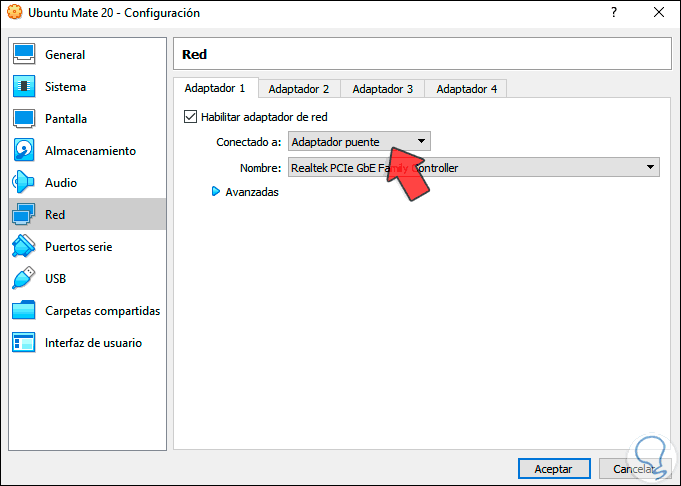
Task: Select the Puertos serie icon
Action: pos(24,247)
